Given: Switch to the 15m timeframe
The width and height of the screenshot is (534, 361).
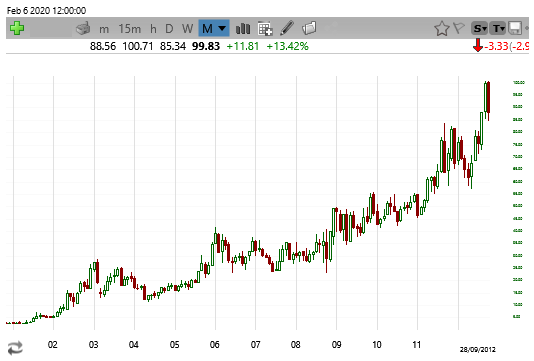Looking at the screenshot, I should (130, 29).
